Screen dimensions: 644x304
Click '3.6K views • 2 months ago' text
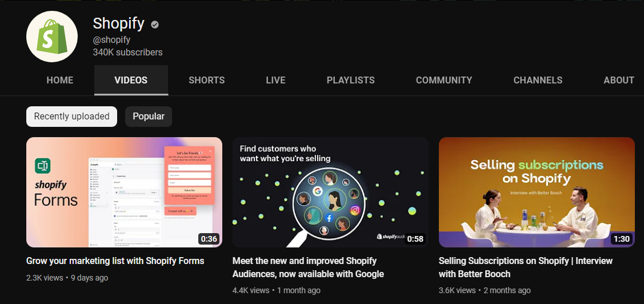point(485,290)
